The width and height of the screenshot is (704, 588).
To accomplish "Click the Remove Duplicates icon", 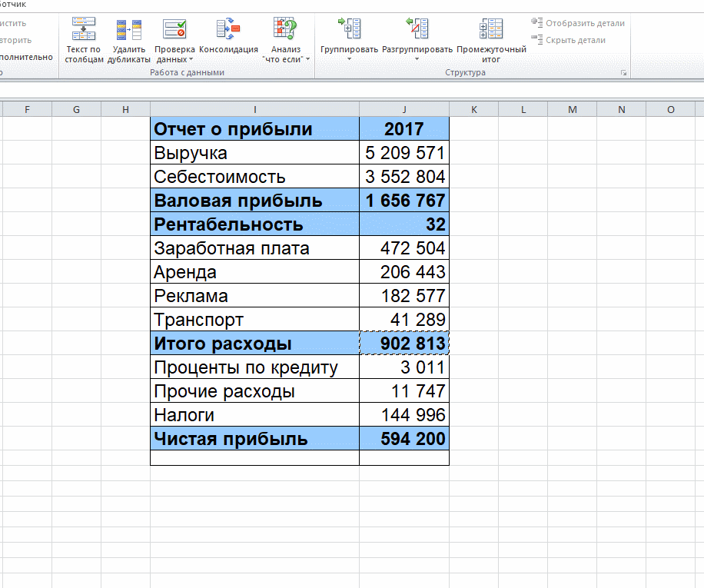I will (129, 30).
